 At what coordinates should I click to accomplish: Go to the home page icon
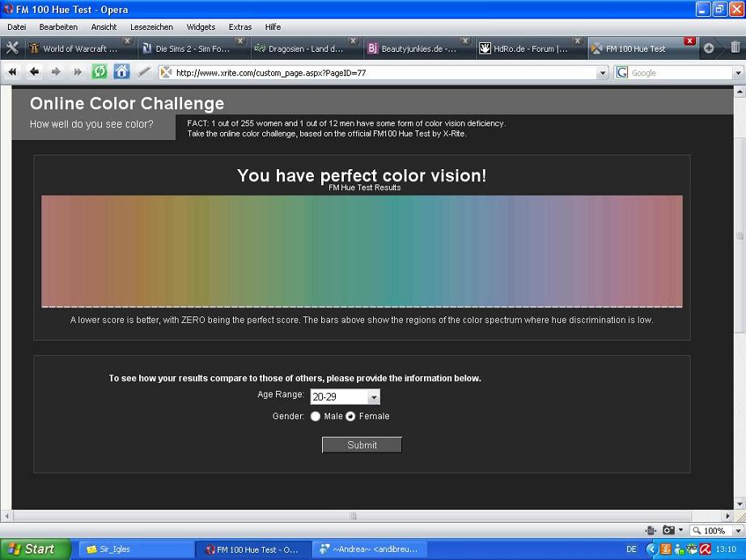tap(121, 72)
